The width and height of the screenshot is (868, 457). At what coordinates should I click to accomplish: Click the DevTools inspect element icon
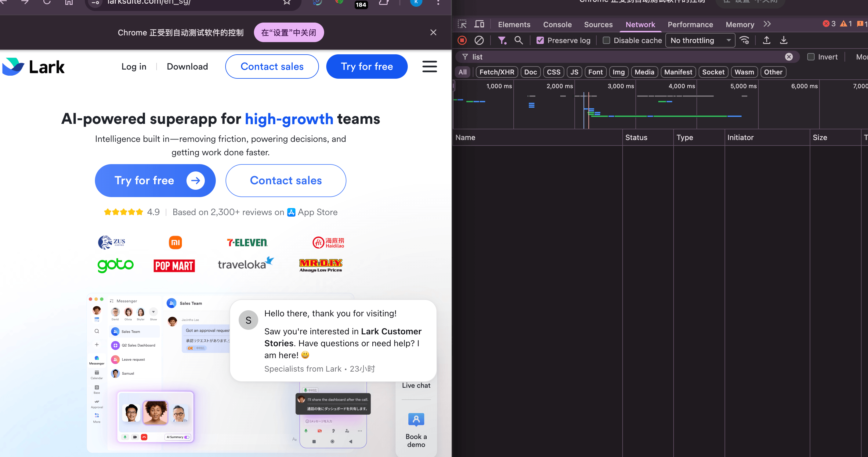(x=462, y=24)
